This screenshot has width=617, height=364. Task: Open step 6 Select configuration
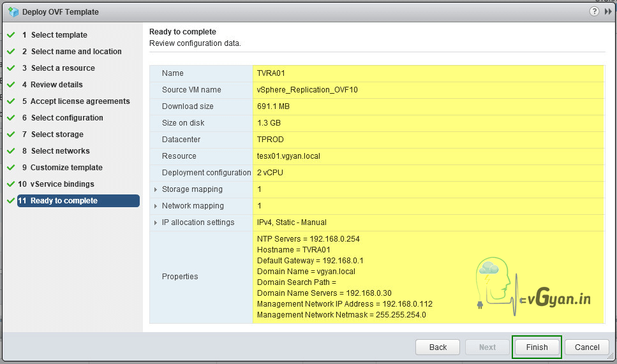[67, 117]
